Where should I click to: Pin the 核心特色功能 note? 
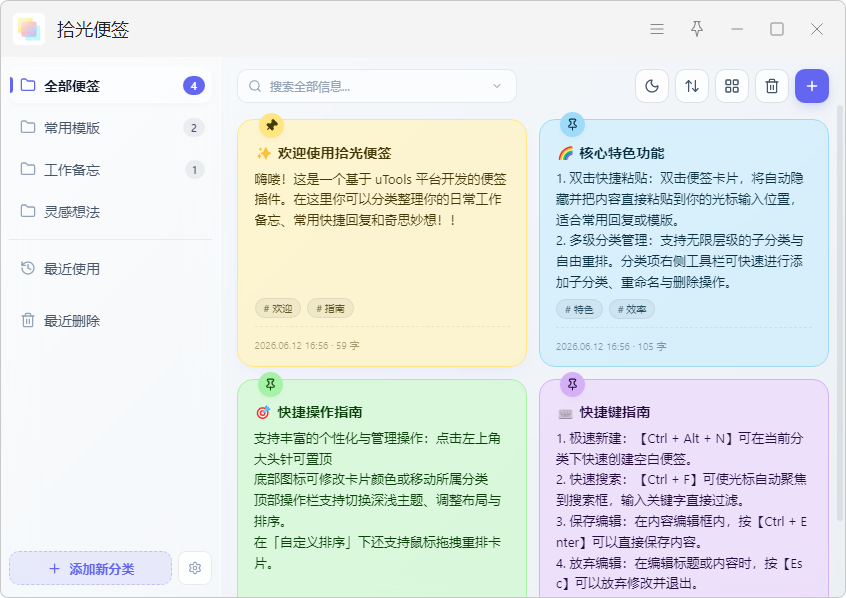[572, 124]
